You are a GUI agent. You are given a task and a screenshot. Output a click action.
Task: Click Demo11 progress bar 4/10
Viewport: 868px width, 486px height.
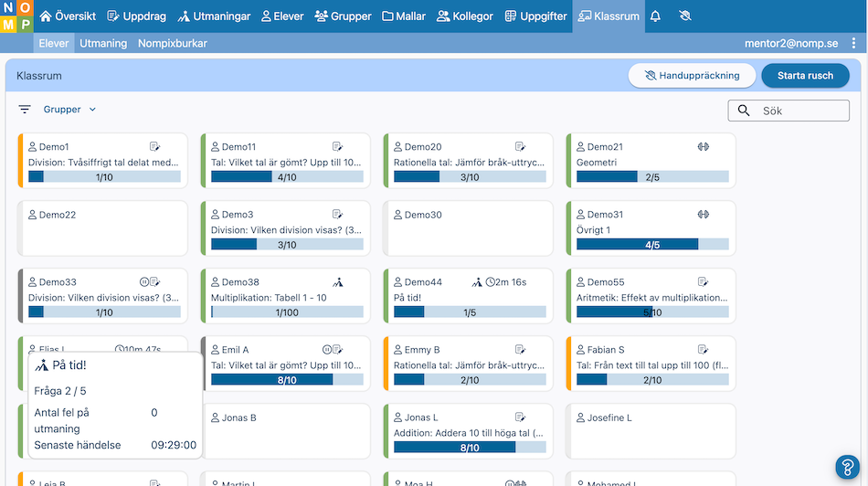[287, 177]
